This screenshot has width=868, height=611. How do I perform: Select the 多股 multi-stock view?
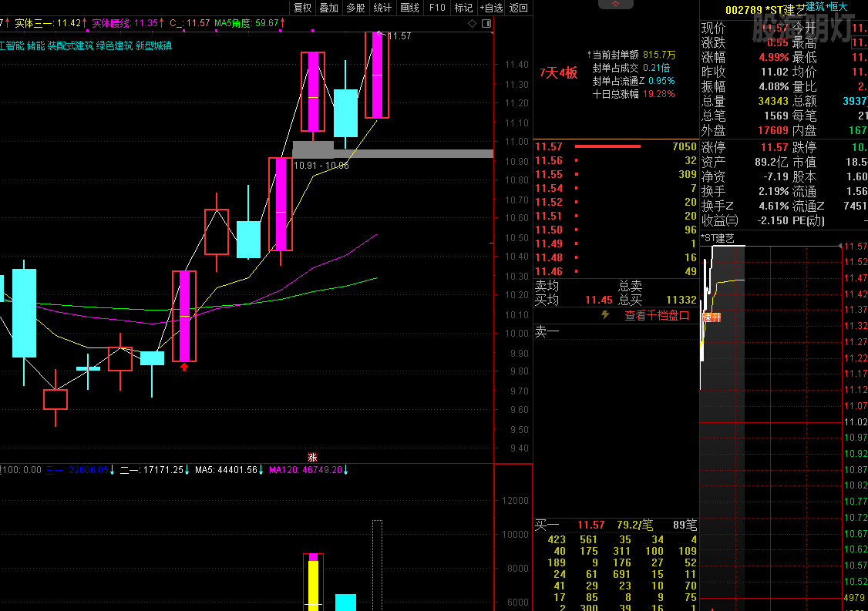355,8
